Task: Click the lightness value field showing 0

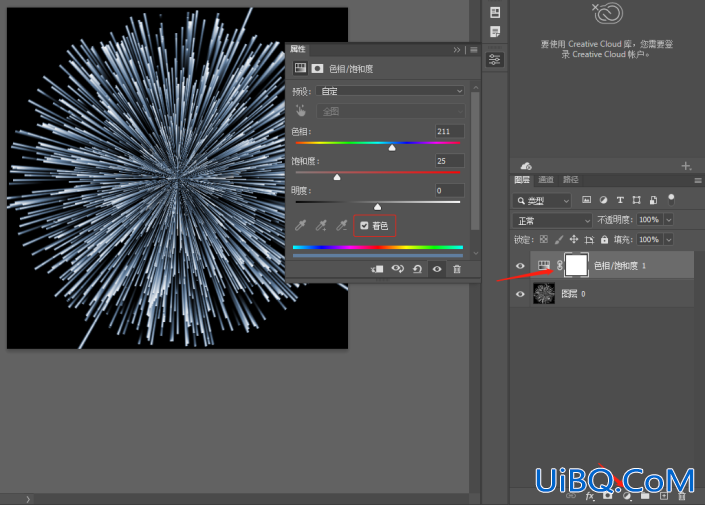Action: pos(450,190)
